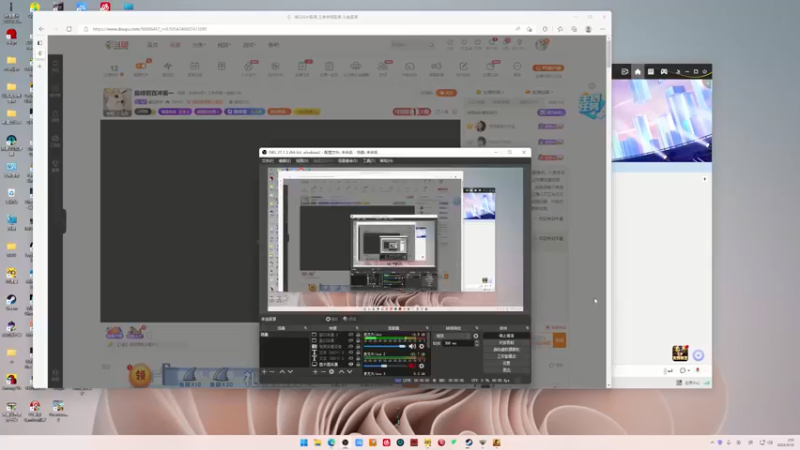Open the more (…) icon in Douyu streamer toolbar
The image size is (800, 450).
click(x=517, y=66)
